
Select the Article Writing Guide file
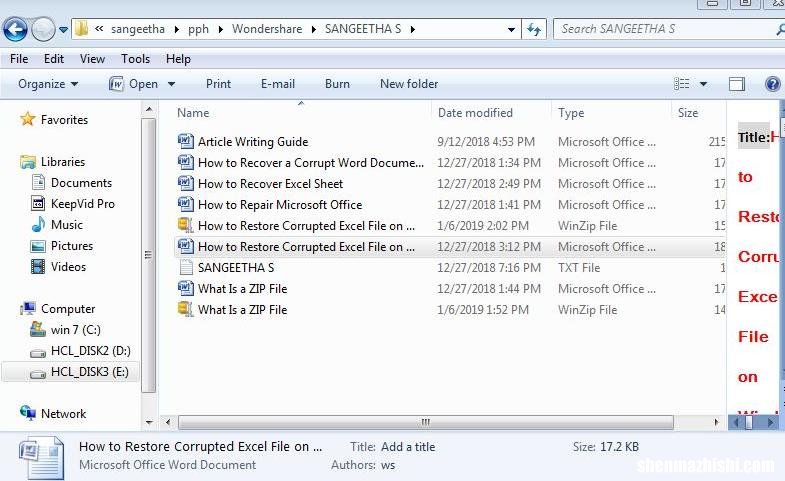[253, 142]
